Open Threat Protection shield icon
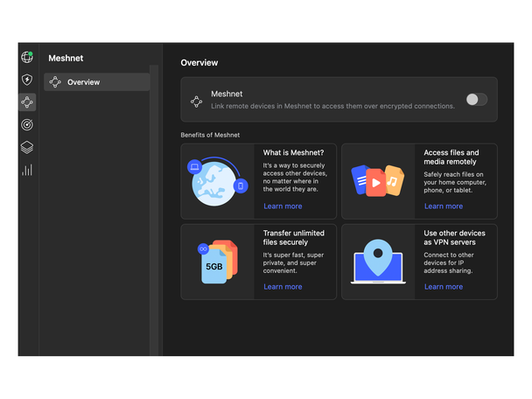 coord(27,80)
